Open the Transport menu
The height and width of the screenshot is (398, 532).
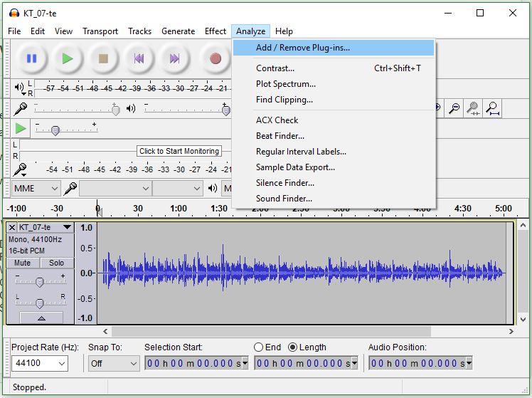pos(100,31)
